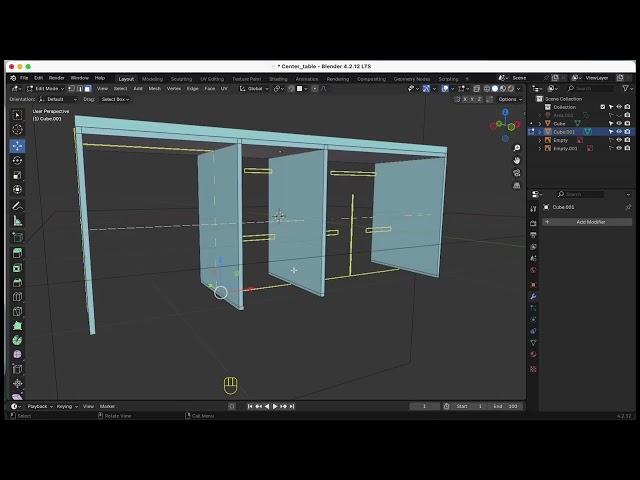Screen dimensions: 640x480
Task: Open the File menu
Action: (24, 78)
